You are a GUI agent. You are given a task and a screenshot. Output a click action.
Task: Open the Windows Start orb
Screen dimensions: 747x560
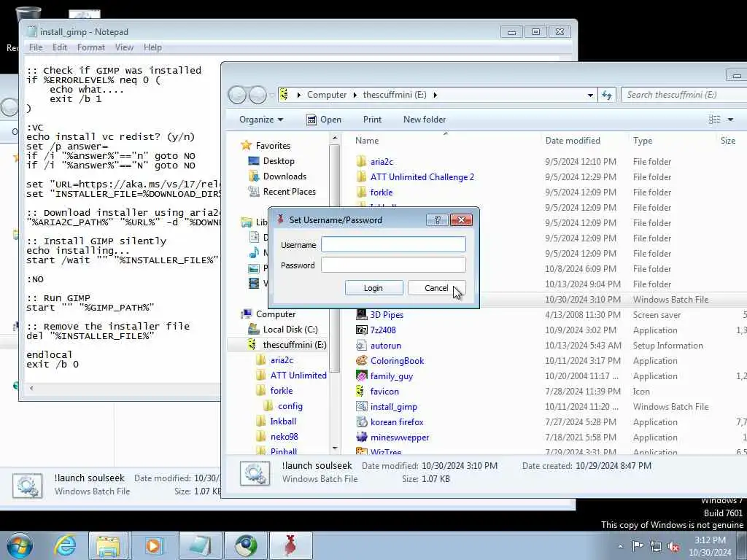(x=20, y=545)
